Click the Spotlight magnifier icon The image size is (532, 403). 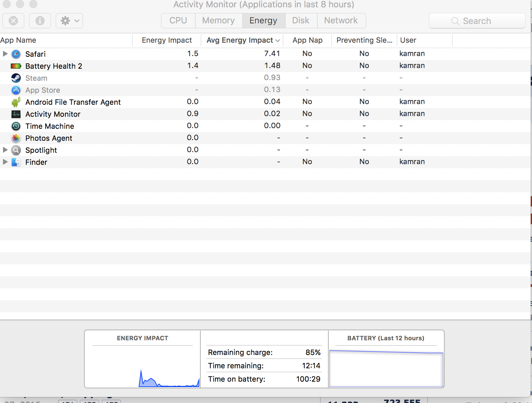coord(16,150)
